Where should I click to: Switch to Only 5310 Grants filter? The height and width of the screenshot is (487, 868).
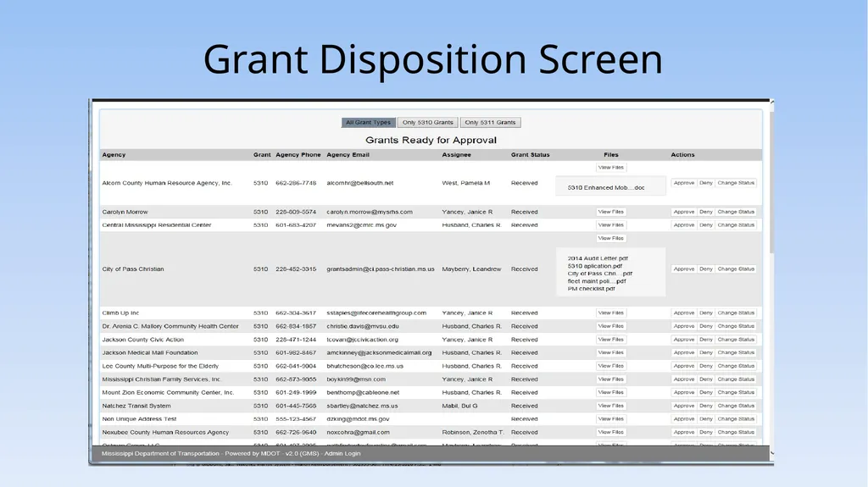427,122
